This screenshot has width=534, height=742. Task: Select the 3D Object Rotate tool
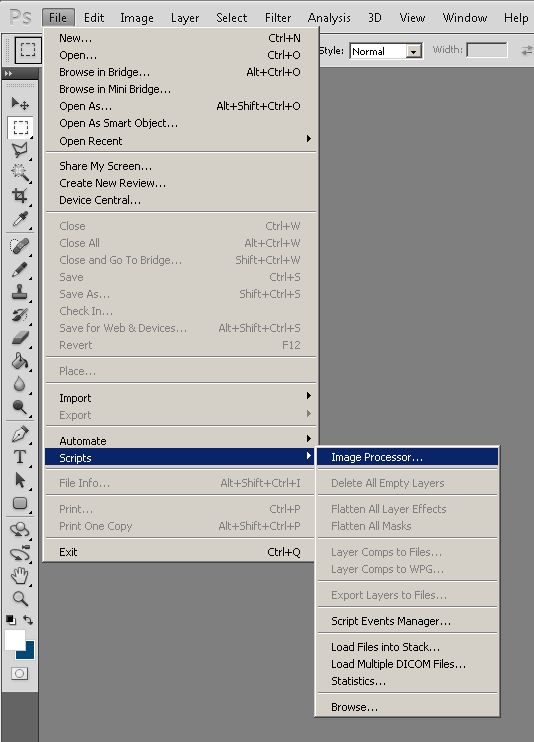20,530
